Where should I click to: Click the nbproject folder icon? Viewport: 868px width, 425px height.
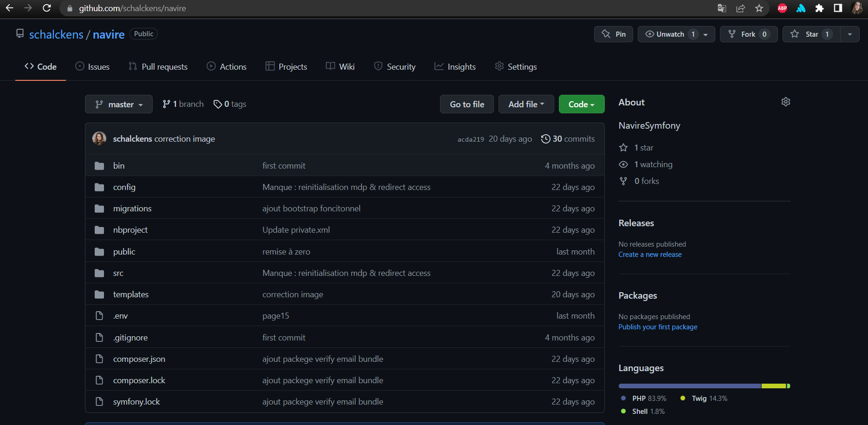tap(99, 230)
